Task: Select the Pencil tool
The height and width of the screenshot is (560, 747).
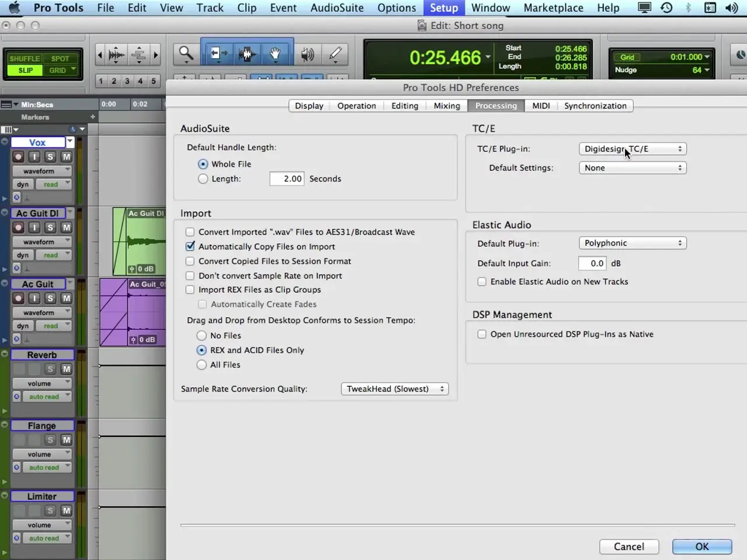Action: pyautogui.click(x=335, y=54)
